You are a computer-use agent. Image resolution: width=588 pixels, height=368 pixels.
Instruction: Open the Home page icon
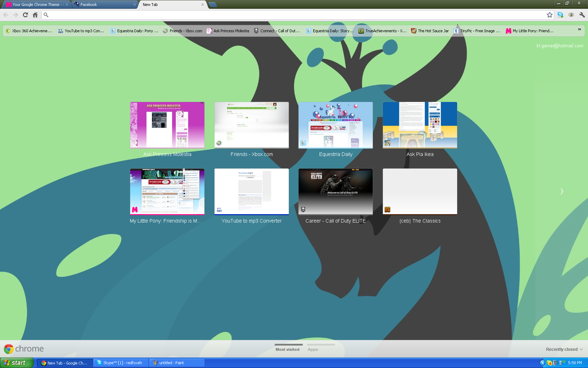35,15
